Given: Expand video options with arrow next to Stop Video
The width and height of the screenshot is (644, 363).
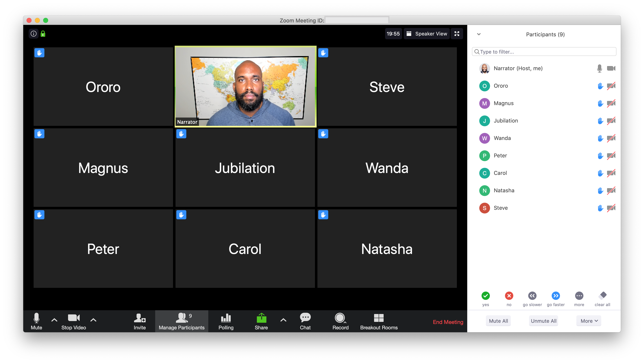Looking at the screenshot, I should pos(93,321).
